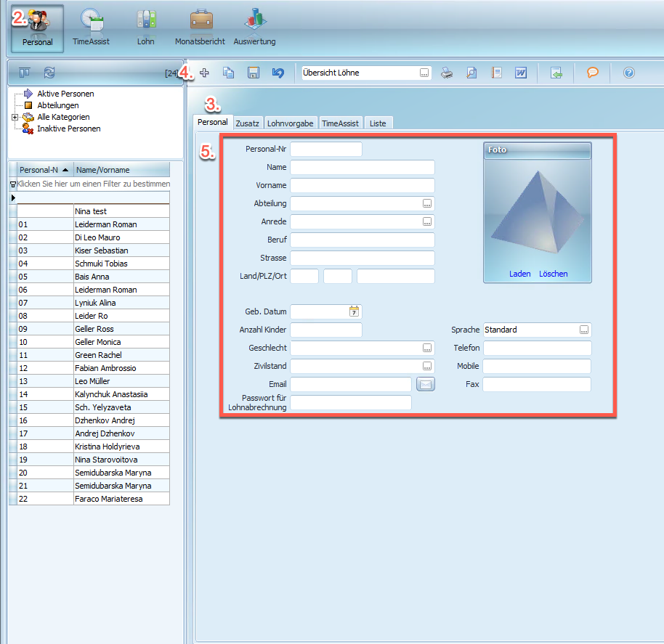Select Alle Kategorien tree item

click(x=63, y=117)
